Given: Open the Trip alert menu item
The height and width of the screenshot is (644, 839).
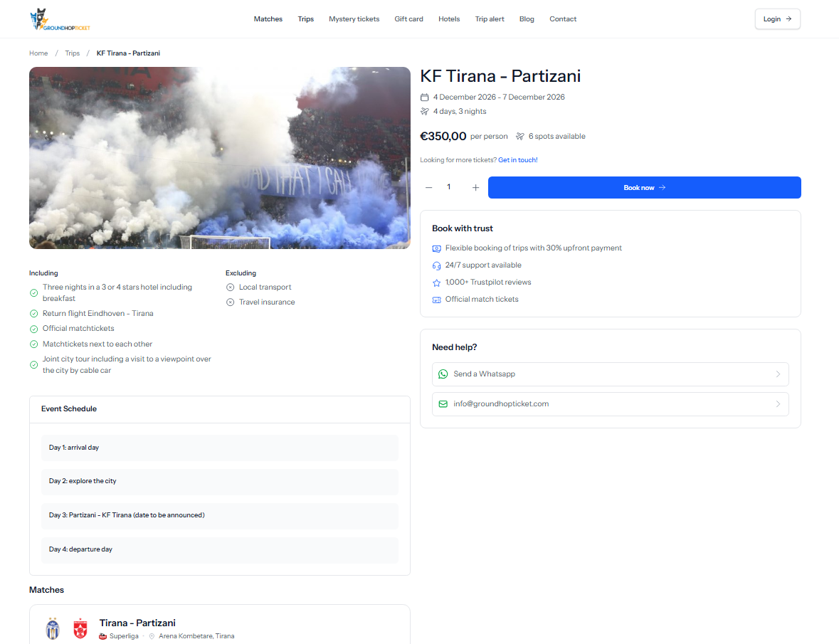Looking at the screenshot, I should point(490,19).
